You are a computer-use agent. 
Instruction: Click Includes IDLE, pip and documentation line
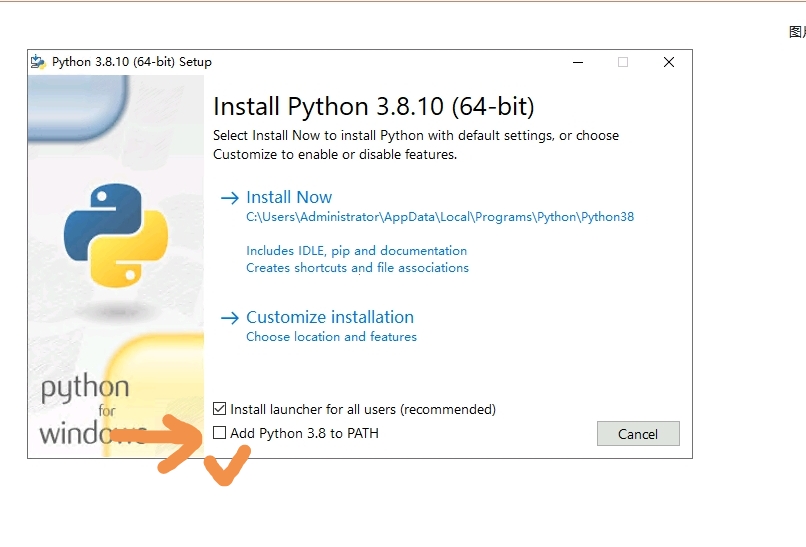356,251
